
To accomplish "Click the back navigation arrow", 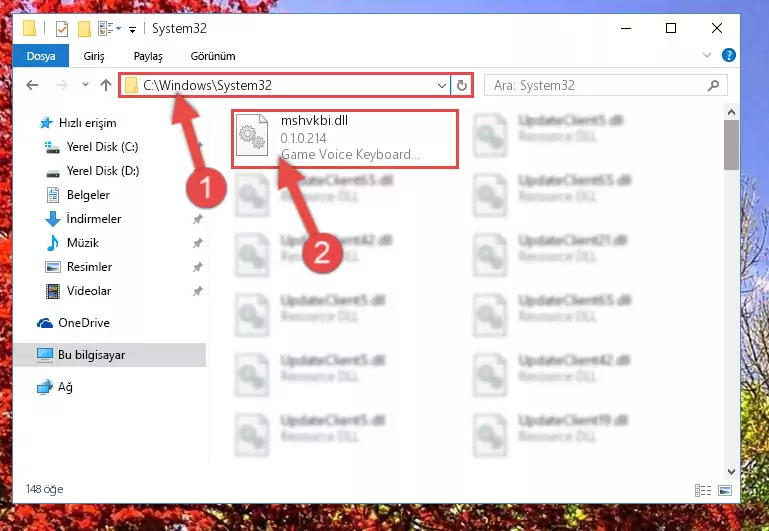I will click(32, 85).
